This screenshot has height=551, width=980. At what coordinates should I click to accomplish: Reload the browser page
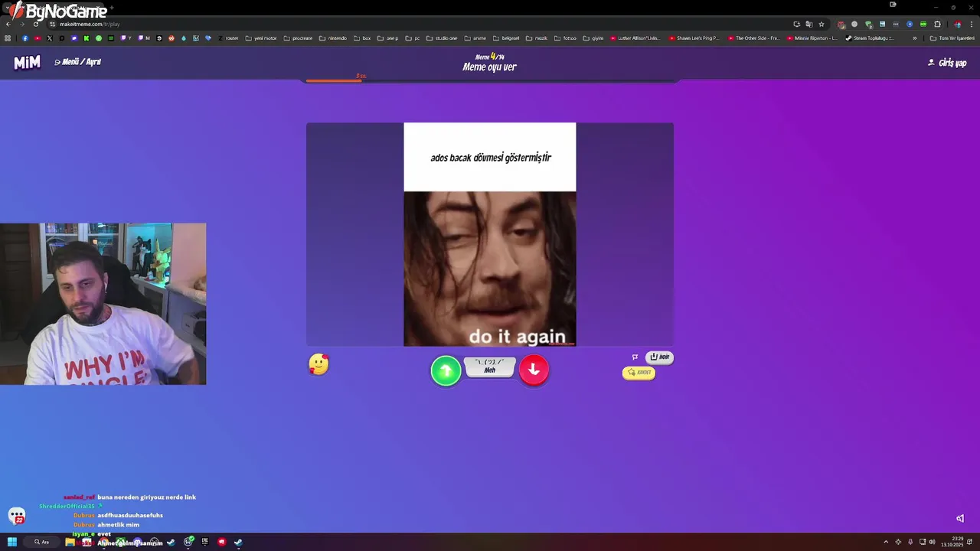tap(35, 24)
